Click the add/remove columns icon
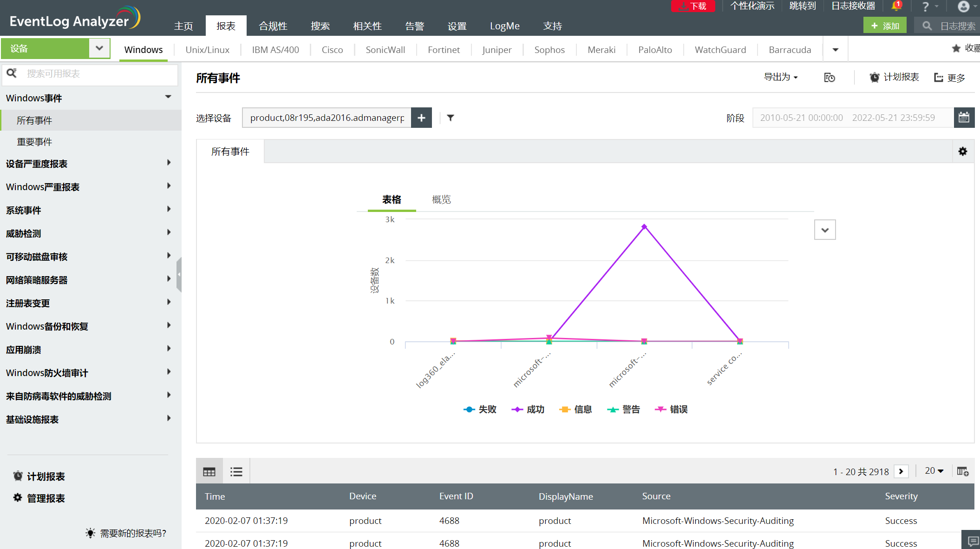Image resolution: width=980 pixels, height=549 pixels. (962, 471)
